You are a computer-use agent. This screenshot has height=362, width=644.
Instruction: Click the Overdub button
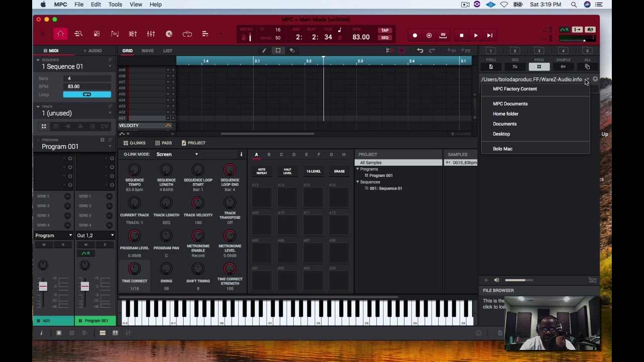tap(429, 35)
